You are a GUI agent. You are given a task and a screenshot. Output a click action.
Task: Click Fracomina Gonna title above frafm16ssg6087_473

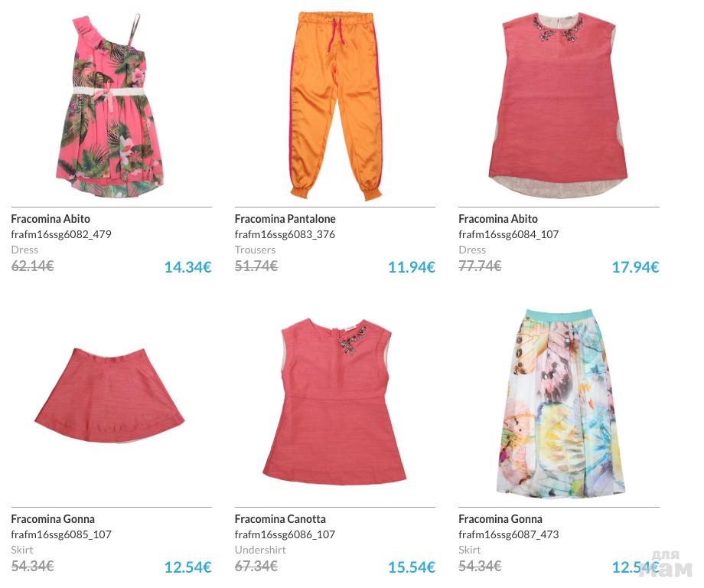[500, 519]
